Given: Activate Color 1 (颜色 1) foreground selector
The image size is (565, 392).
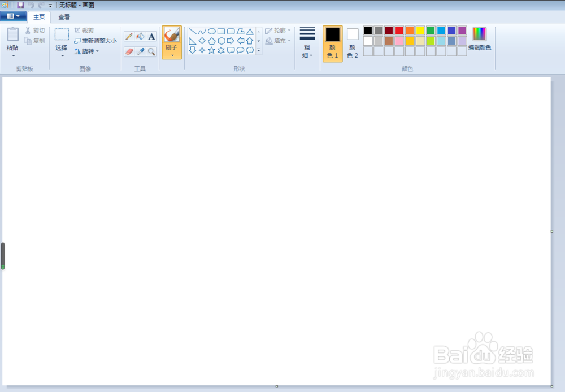Looking at the screenshot, I should coord(333,43).
